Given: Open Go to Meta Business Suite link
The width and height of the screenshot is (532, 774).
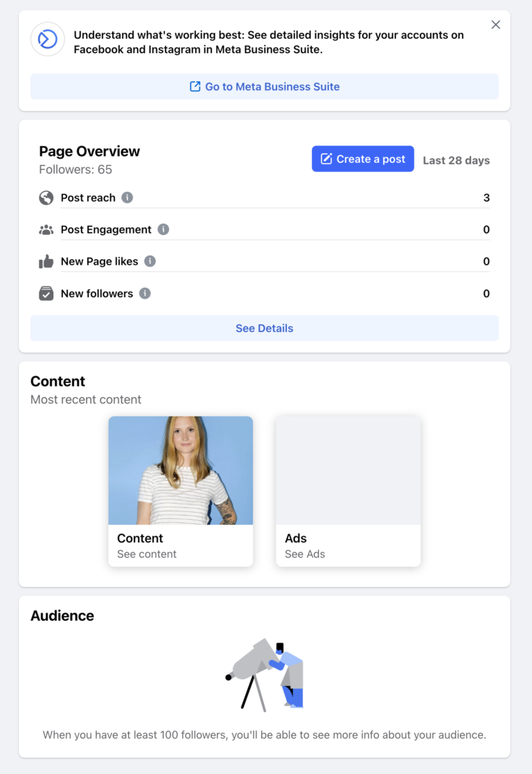Looking at the screenshot, I should coord(265,87).
